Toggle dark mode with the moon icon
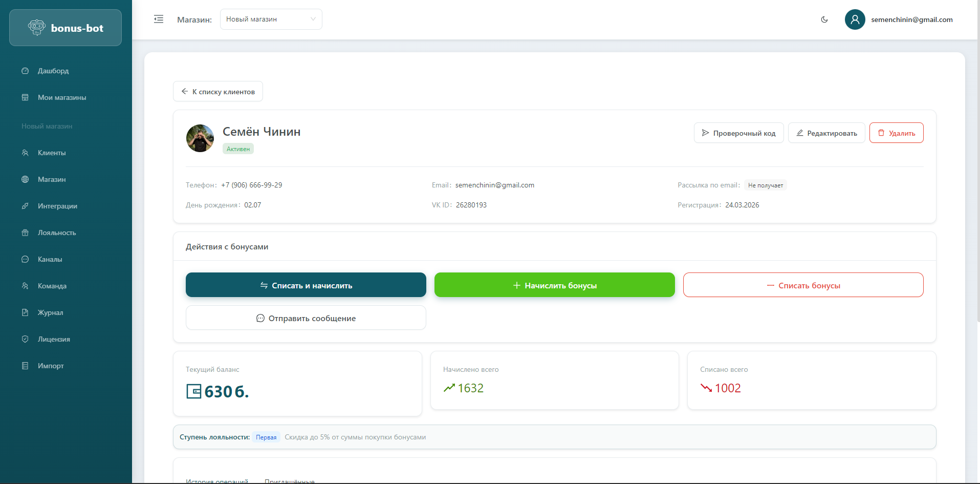Screen dimensions: 980x484 [x=824, y=19]
